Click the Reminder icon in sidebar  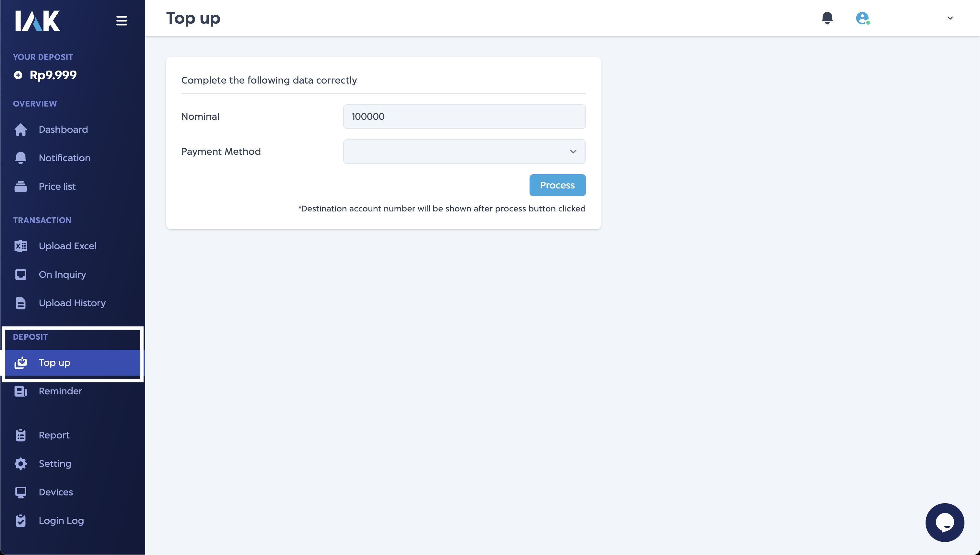(20, 391)
